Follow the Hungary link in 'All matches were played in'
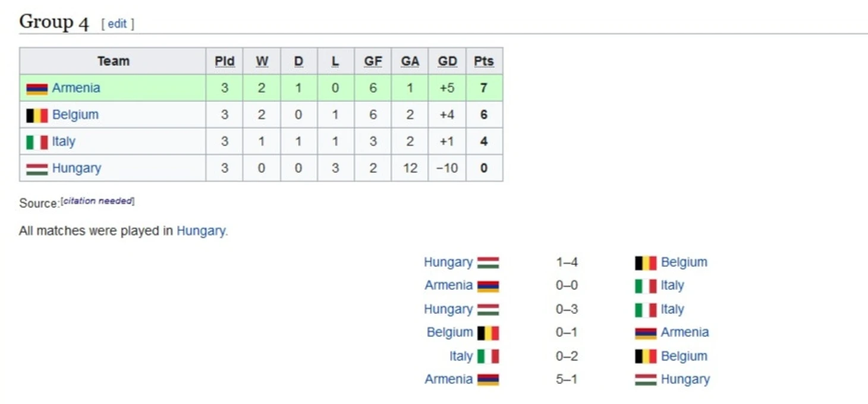868x404 pixels. (201, 231)
